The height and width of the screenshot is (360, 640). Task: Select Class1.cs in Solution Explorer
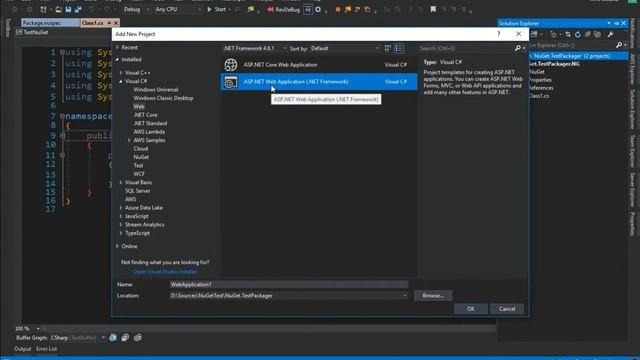(x=539, y=96)
